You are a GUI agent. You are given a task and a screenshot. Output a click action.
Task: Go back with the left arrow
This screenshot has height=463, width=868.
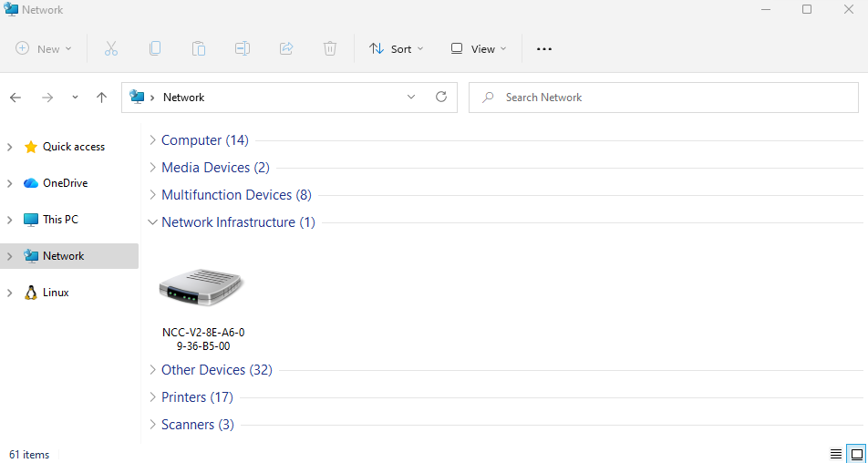click(x=15, y=98)
